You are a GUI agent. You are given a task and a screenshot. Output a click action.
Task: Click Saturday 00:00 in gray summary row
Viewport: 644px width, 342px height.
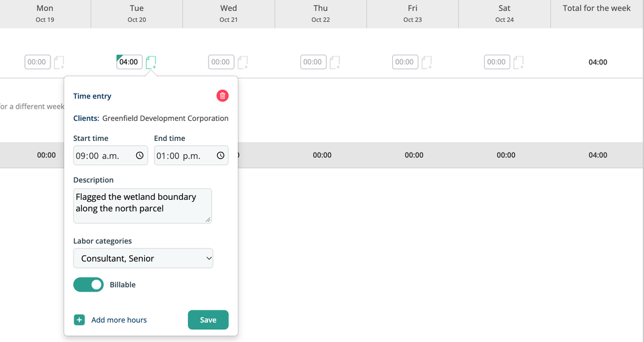point(506,155)
